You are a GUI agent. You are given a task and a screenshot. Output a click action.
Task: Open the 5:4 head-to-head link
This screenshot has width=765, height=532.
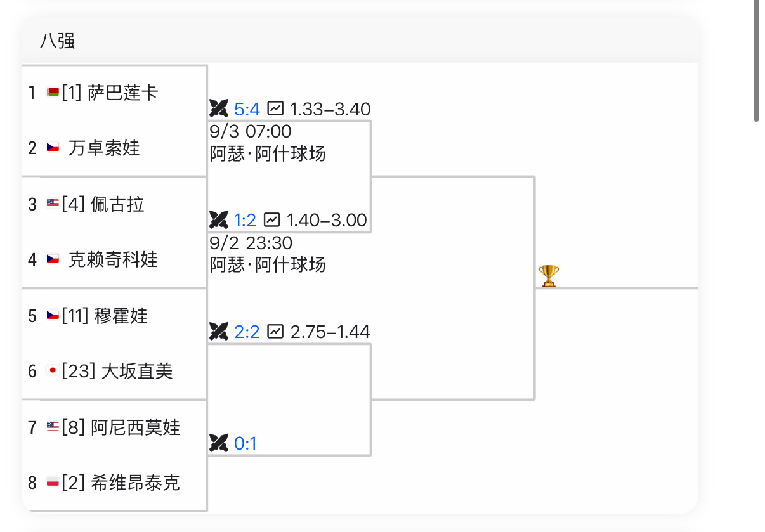pos(247,109)
